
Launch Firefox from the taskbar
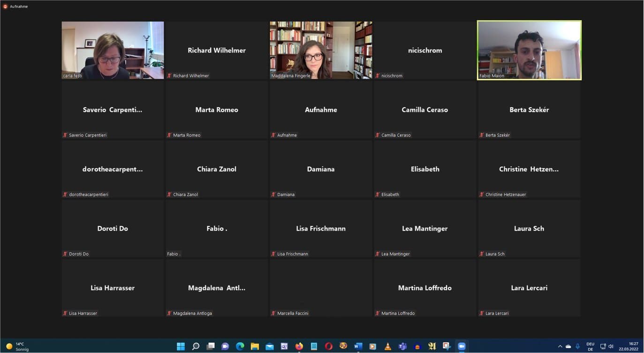[x=299, y=346]
